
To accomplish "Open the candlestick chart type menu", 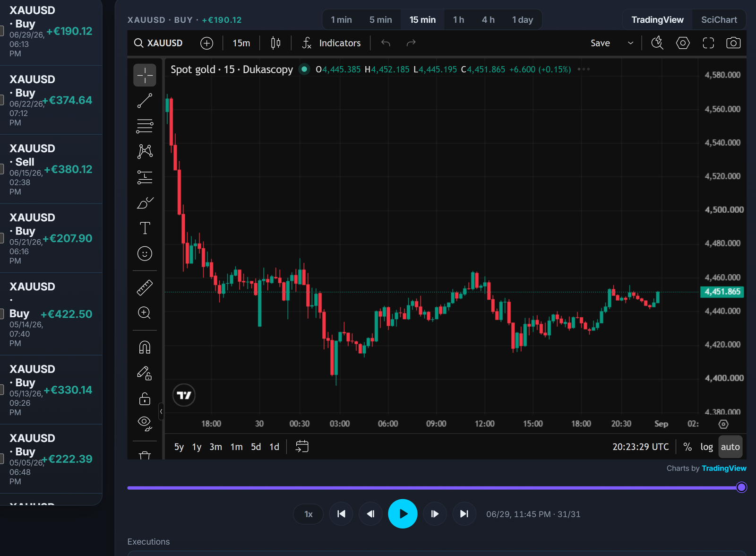I will [275, 43].
